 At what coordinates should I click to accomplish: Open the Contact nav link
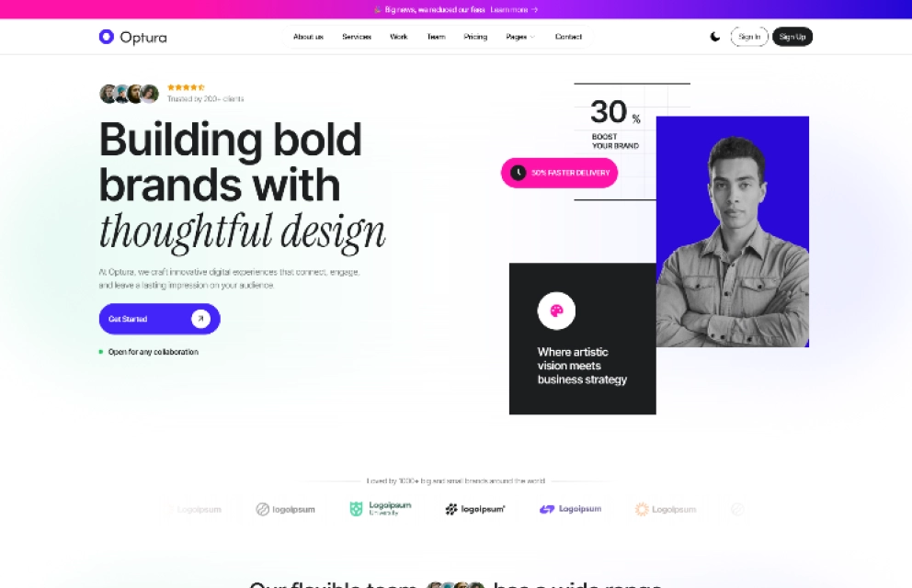[568, 37]
